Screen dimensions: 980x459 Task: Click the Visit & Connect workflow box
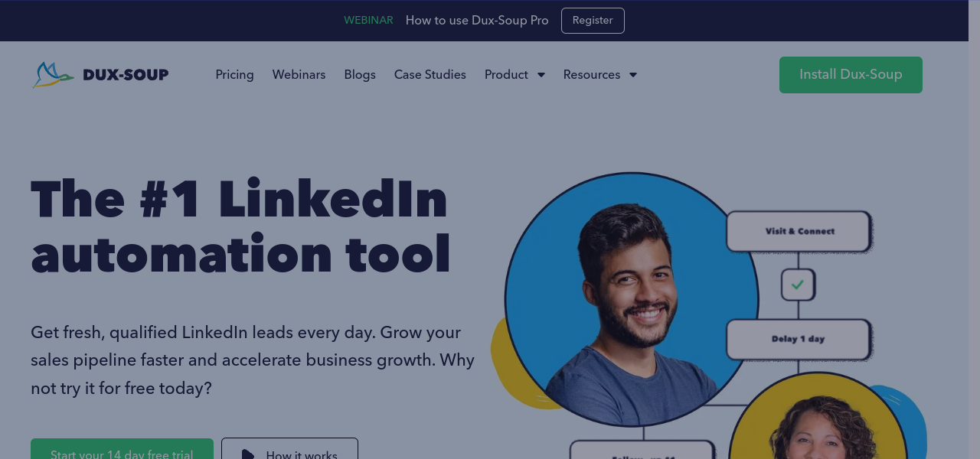799,231
